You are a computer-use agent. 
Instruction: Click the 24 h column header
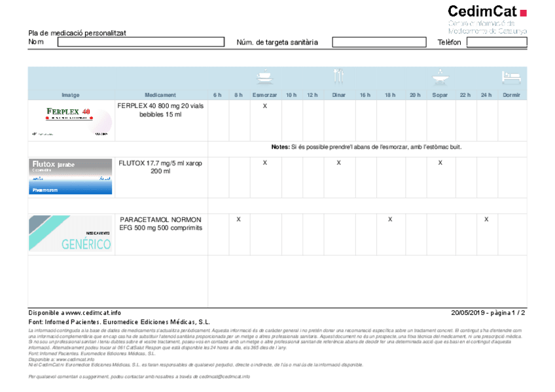[x=486, y=95]
